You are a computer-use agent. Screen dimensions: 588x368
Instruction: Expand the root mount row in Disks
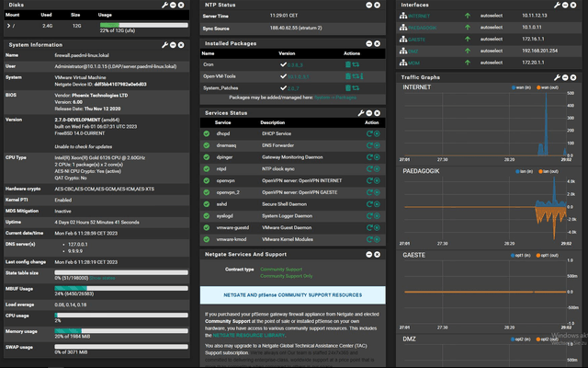[8, 26]
